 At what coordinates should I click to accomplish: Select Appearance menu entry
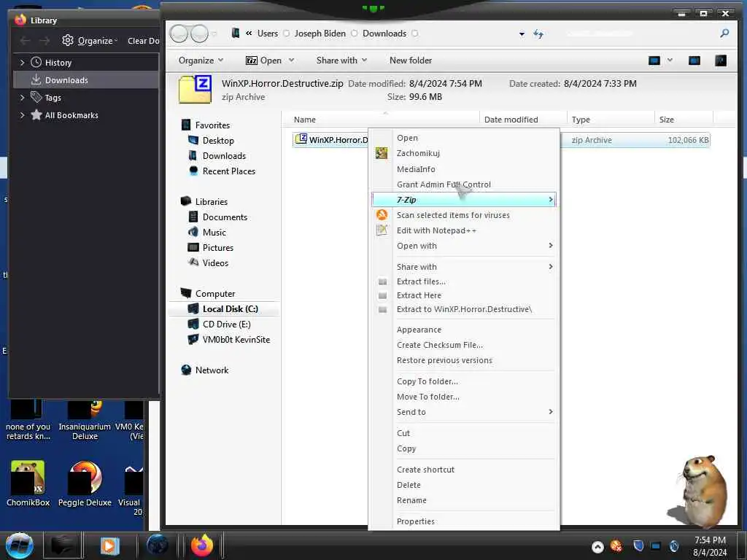click(x=419, y=330)
